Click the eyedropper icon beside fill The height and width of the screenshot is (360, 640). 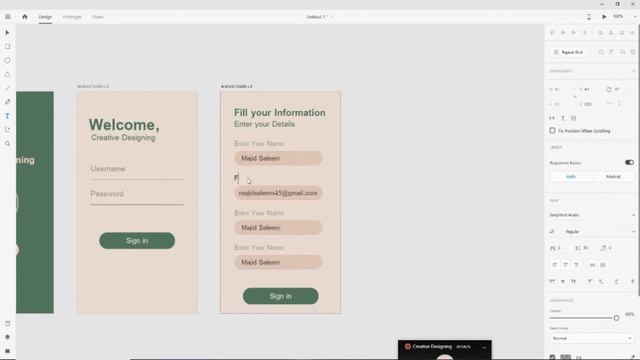tap(633, 357)
